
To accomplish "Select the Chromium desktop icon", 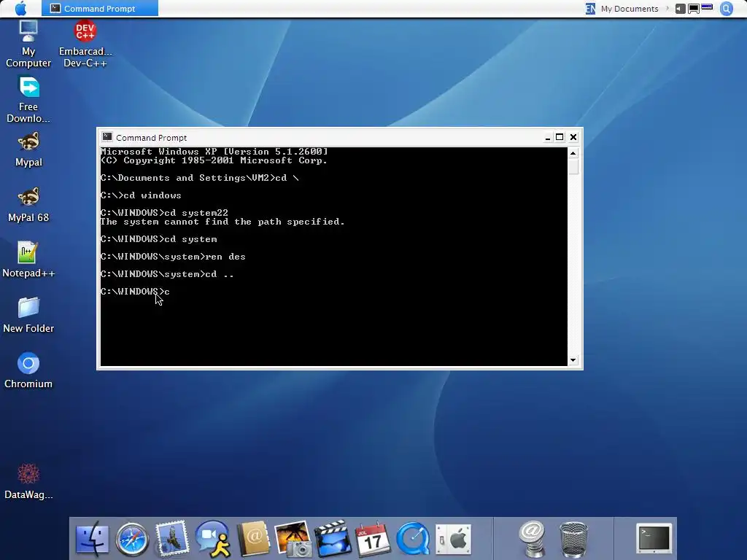I will pos(28,371).
